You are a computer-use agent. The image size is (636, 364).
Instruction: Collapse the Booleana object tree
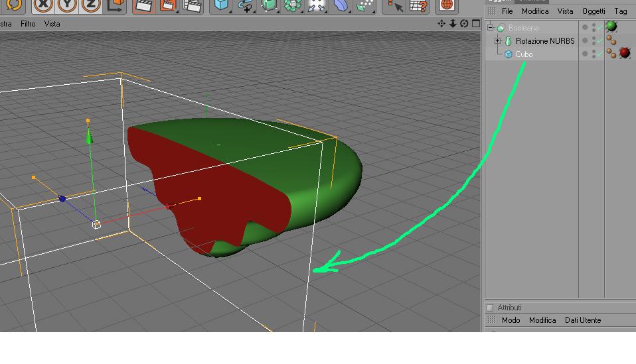pyautogui.click(x=491, y=28)
